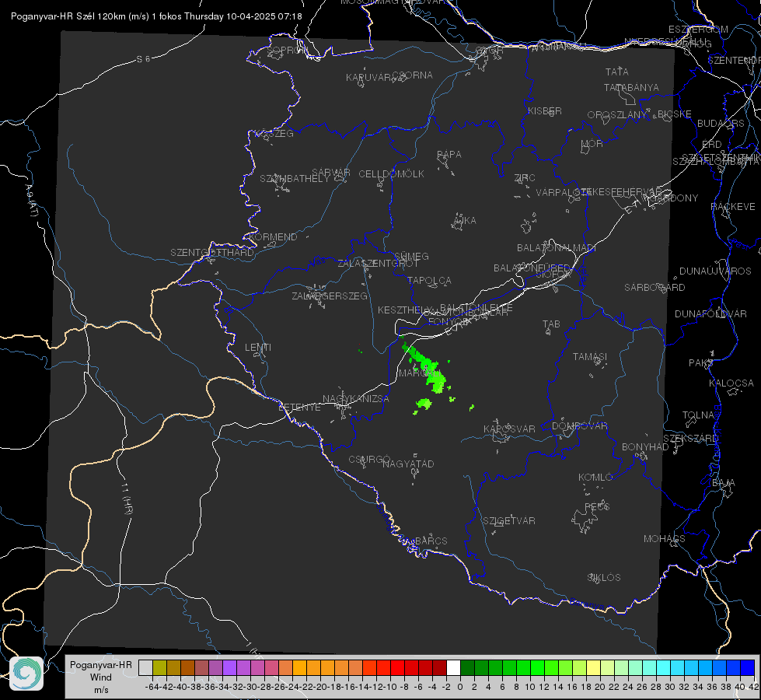Select the TAPOLCA label
Screen dimensions: 761x700
pos(429,281)
